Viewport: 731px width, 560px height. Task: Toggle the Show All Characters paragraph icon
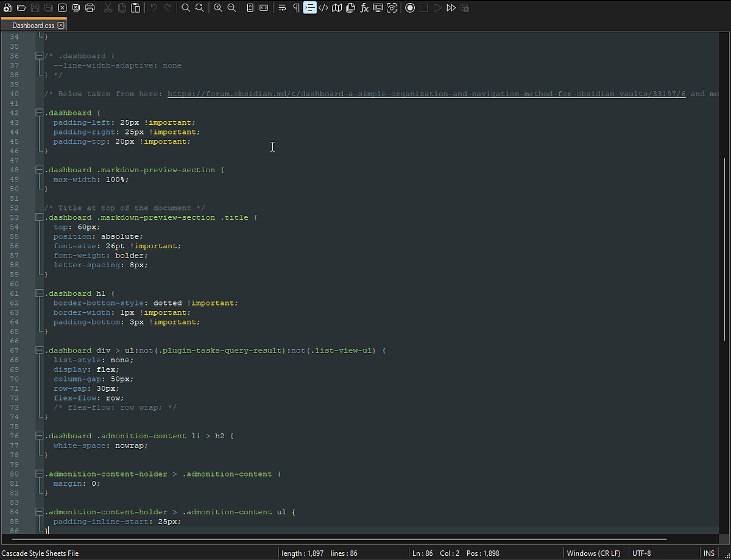point(296,8)
